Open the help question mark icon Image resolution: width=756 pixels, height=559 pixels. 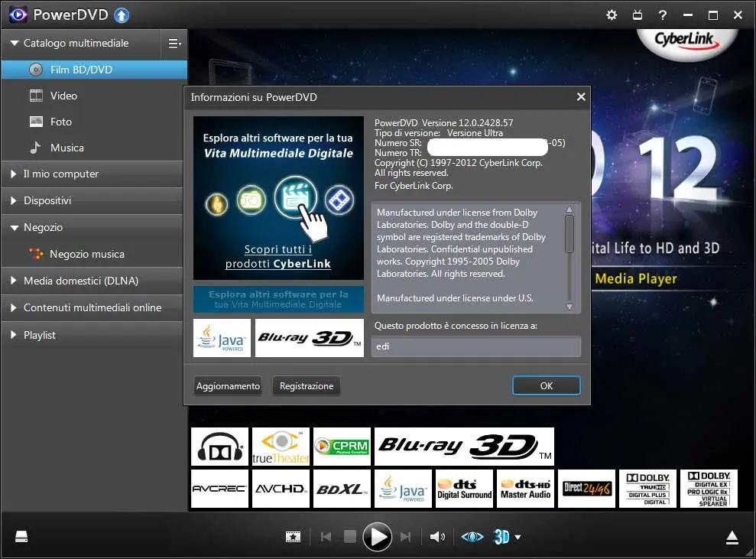(x=663, y=15)
